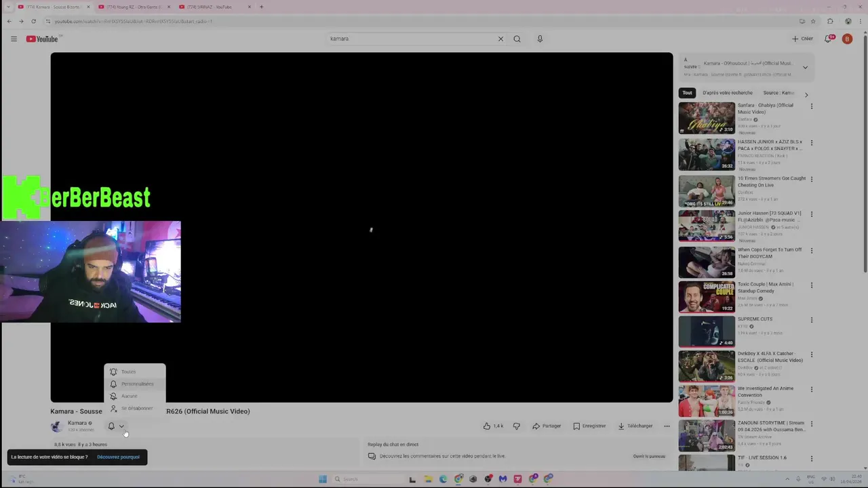Open When Cops Forget Bodycam thumbnail
Image resolution: width=868 pixels, height=488 pixels.
point(707,262)
